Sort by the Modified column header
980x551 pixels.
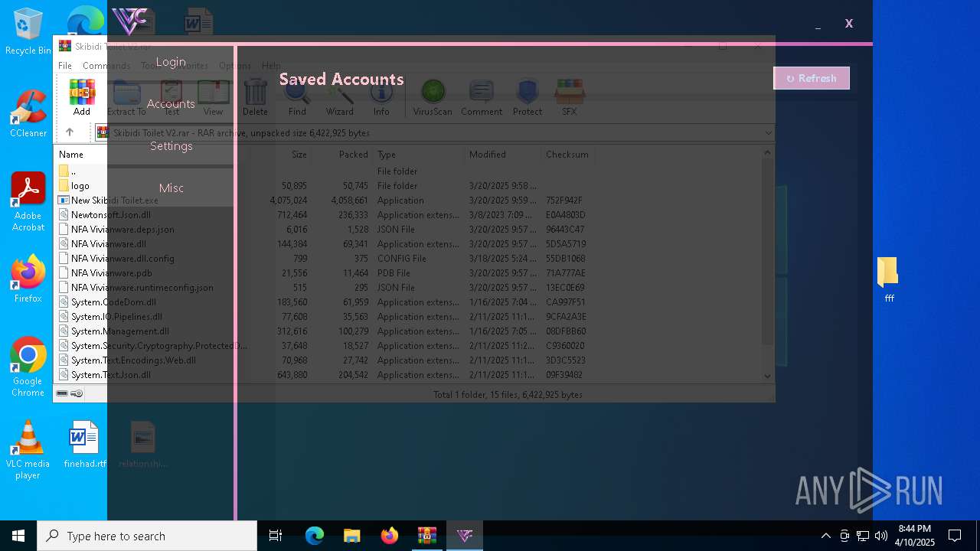point(488,155)
